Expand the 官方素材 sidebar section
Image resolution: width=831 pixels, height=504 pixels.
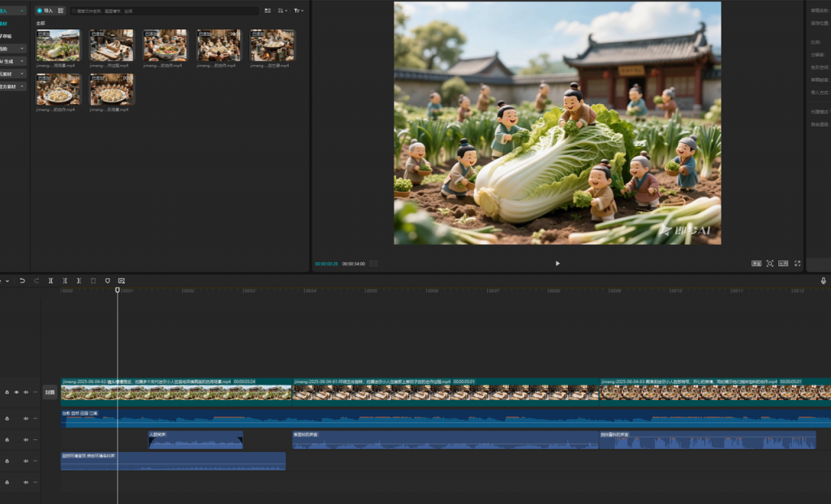pos(22,86)
